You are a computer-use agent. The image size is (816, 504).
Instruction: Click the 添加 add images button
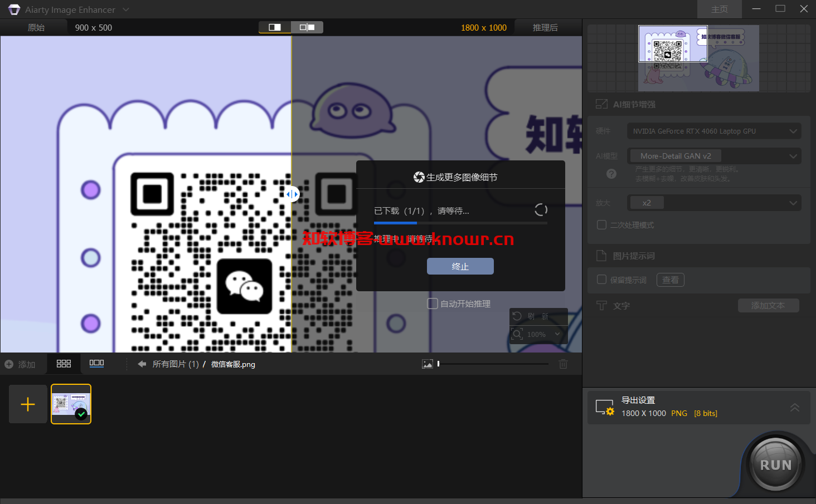tap(20, 364)
